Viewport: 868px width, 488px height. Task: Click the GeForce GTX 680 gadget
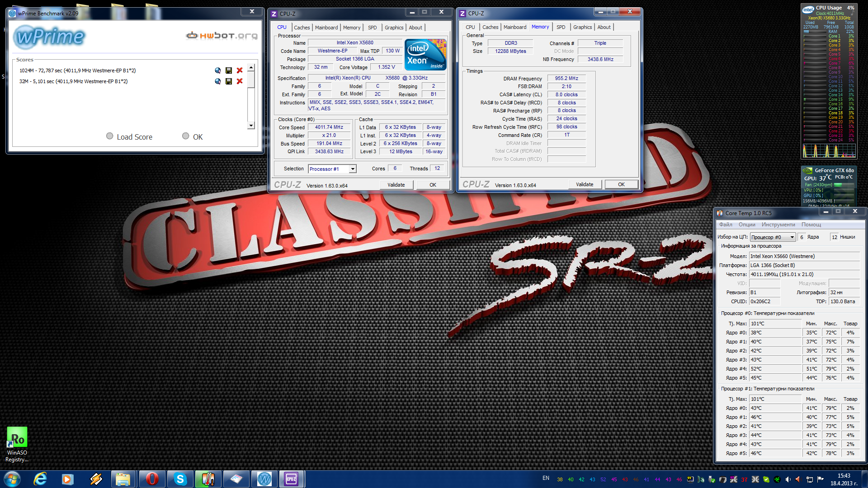829,187
